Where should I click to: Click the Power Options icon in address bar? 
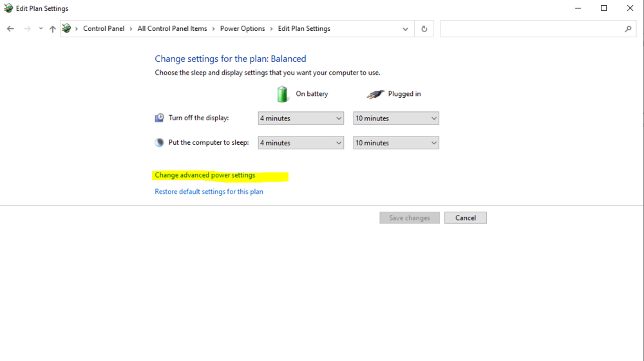point(66,28)
